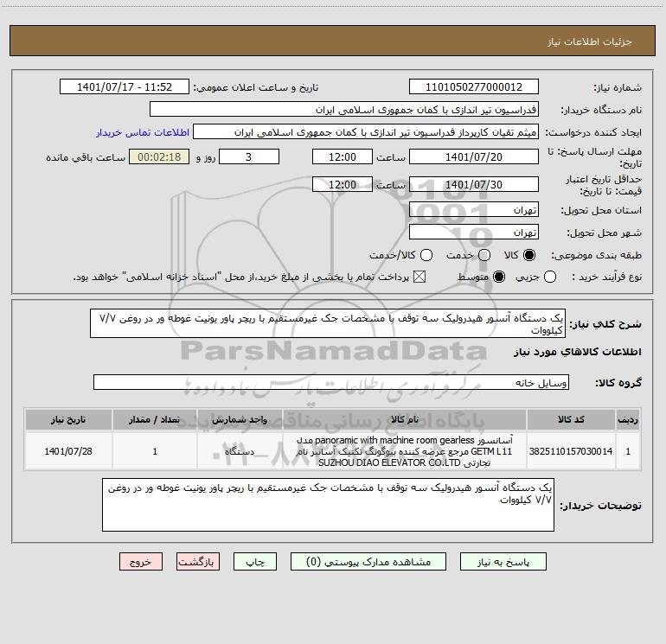Click the announcement date field 1401/07/17 - 11:52
Screen dimensions: 666x644
tap(125, 86)
